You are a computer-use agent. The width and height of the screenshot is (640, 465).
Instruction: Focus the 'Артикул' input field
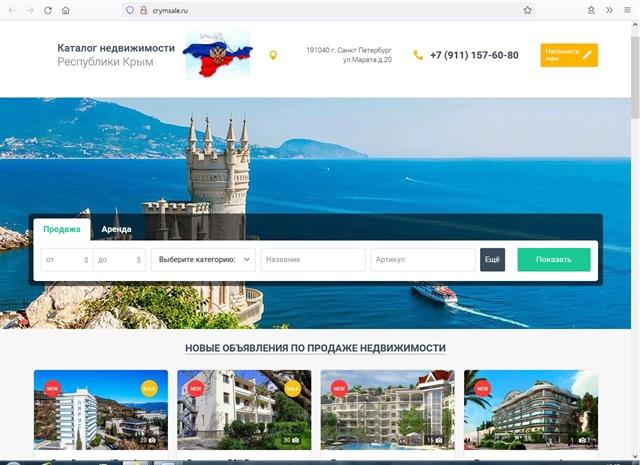pos(423,260)
